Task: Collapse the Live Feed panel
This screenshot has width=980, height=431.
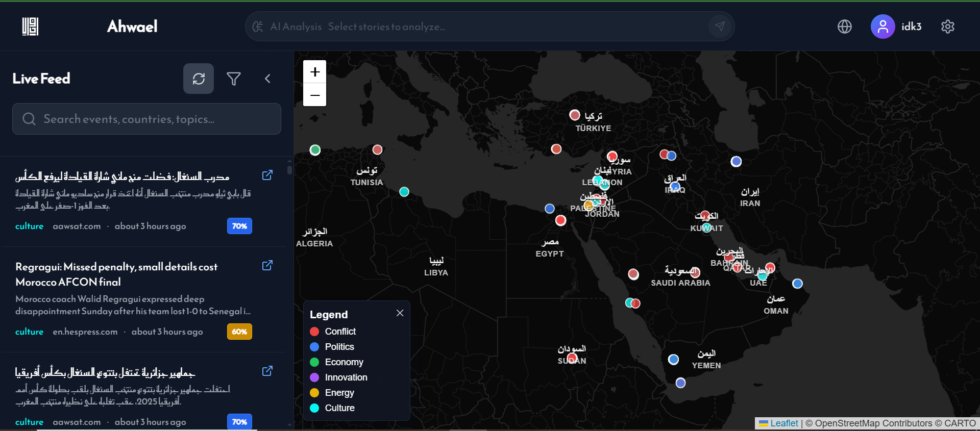Action: [x=267, y=79]
